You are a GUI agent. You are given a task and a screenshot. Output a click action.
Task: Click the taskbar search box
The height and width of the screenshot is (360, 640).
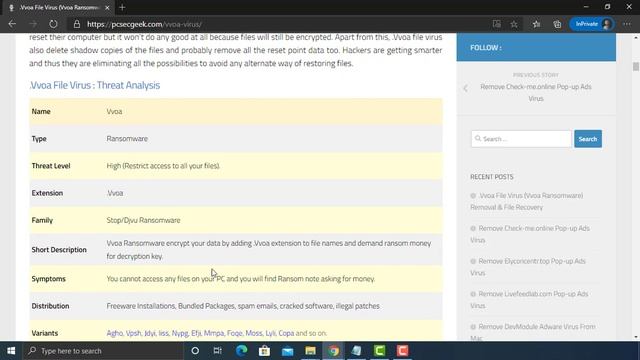pos(103,351)
